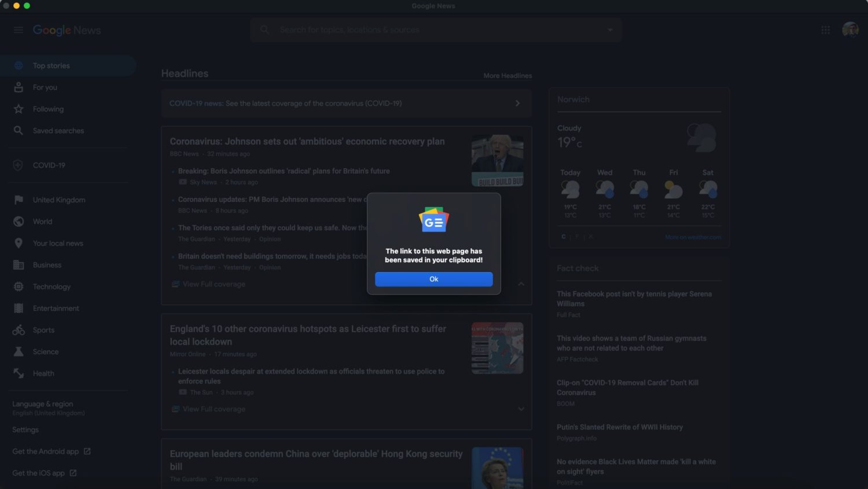The image size is (868, 489).
Task: Expand the Leicester lockdown story
Action: [521, 409]
